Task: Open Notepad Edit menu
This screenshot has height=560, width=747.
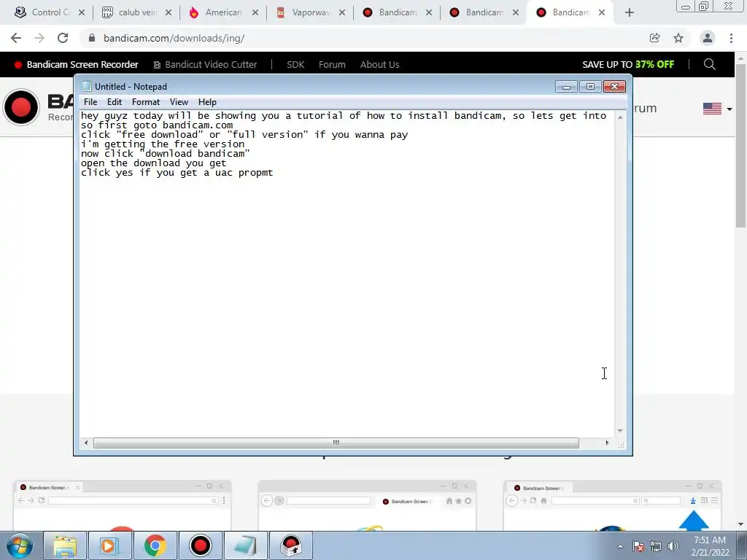Action: tap(115, 102)
